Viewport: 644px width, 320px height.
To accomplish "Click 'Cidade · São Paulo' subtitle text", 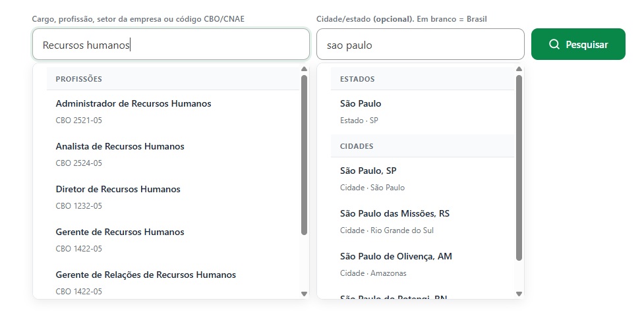I will 372,188.
